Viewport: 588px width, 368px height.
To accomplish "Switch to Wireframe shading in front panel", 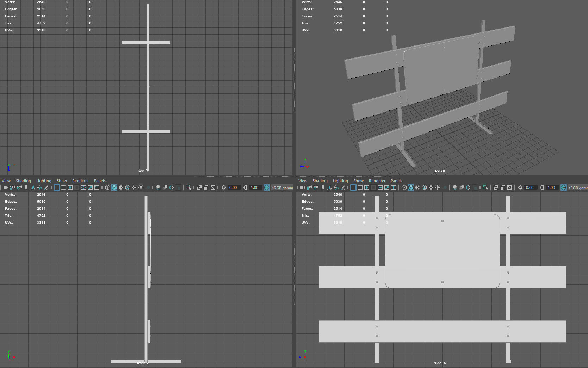I will 107,188.
